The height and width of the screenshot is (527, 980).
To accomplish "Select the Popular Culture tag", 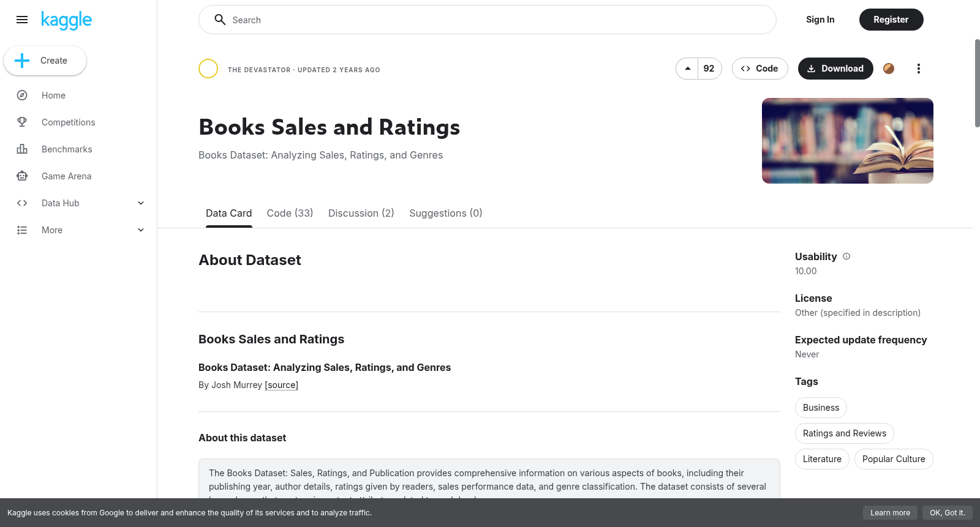I will pyautogui.click(x=894, y=459).
